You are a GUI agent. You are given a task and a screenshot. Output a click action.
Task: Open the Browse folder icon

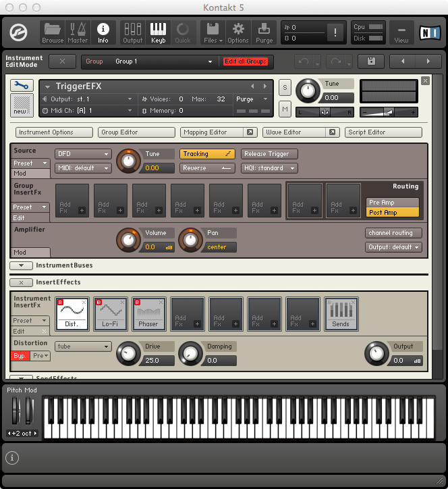53,32
